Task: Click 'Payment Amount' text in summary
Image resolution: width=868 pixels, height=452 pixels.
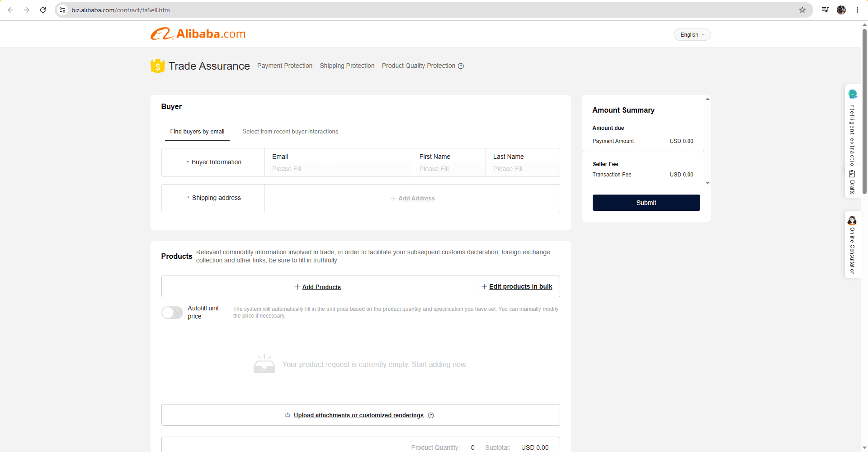Action: click(613, 141)
